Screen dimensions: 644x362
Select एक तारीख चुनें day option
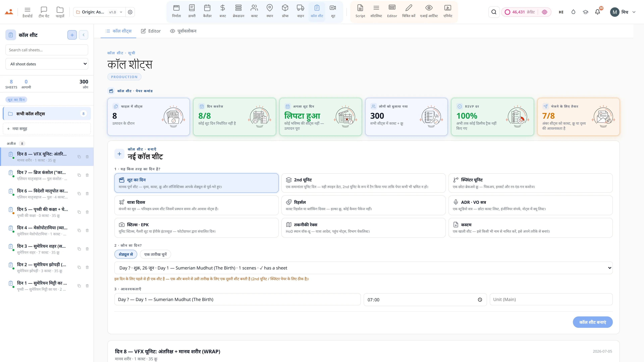155,254
